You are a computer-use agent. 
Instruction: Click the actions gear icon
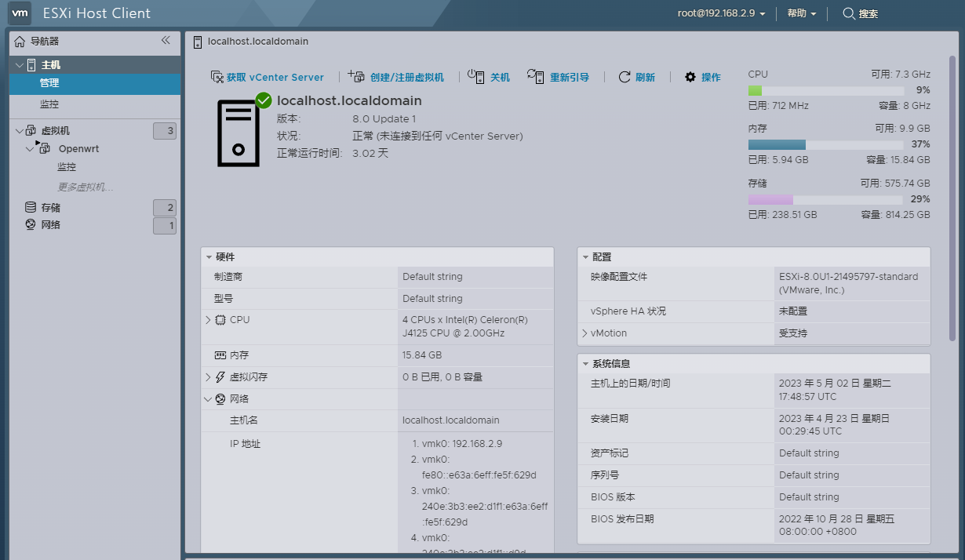[690, 77]
